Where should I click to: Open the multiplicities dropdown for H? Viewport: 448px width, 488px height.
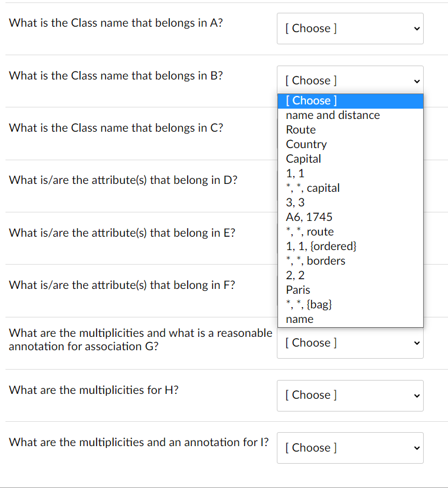coord(350,395)
